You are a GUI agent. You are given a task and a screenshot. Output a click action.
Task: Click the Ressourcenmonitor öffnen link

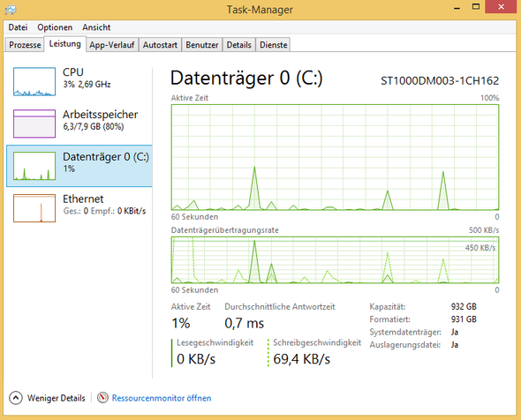pos(162,398)
